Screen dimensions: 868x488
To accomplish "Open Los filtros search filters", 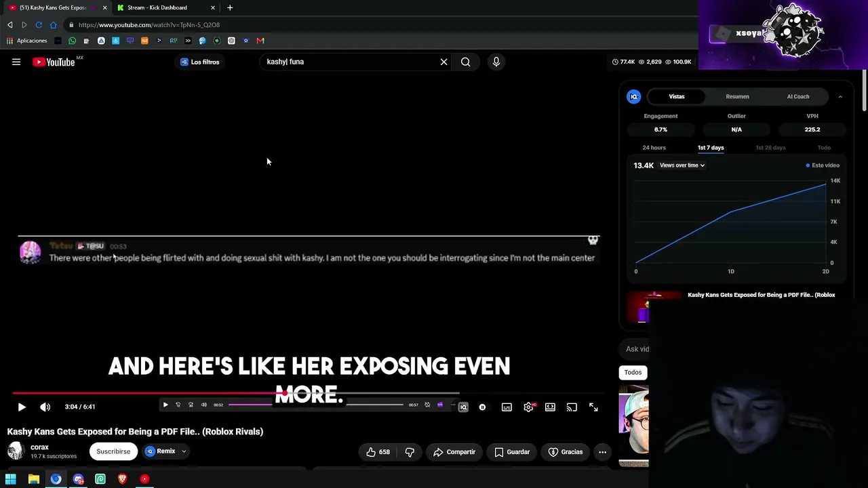I will tap(199, 62).
